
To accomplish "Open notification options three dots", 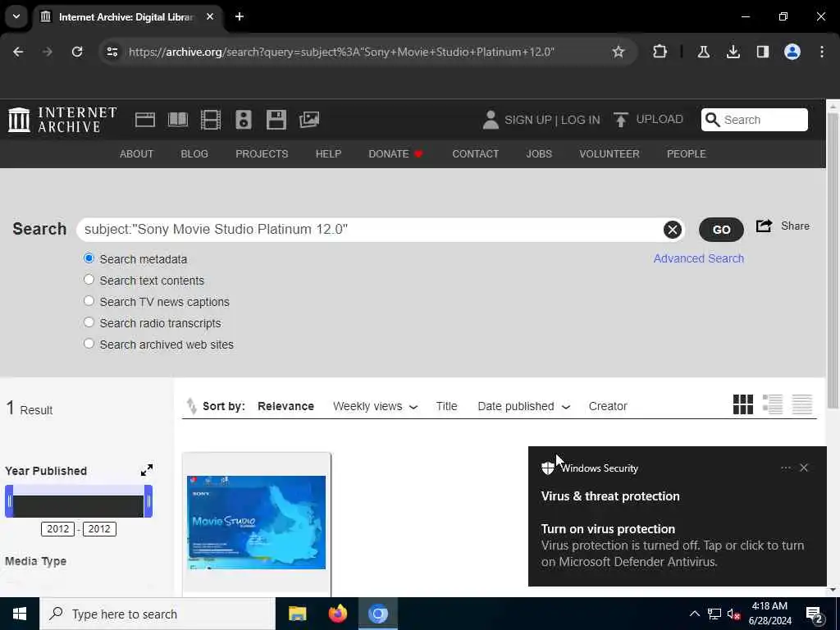I will coord(785,468).
